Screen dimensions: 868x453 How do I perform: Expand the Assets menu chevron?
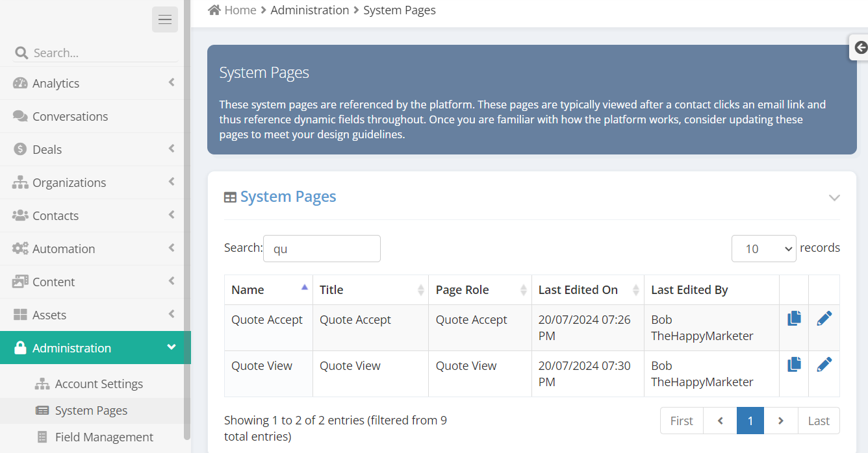pos(172,314)
